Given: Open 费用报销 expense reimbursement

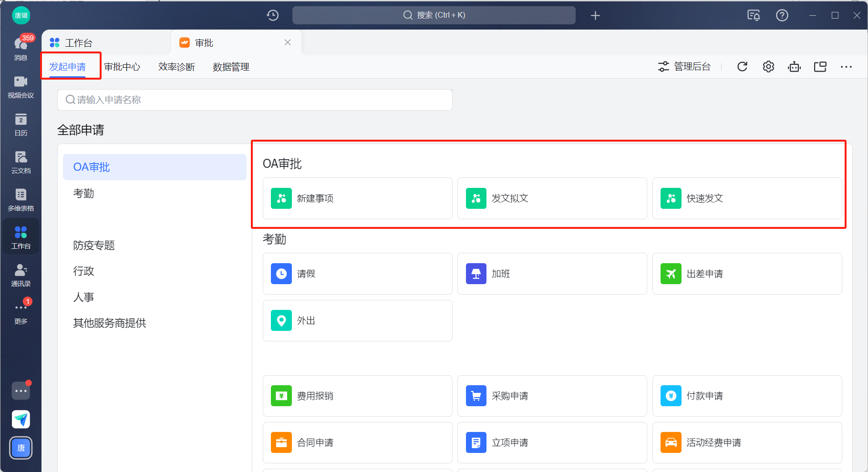Looking at the screenshot, I should (x=358, y=396).
